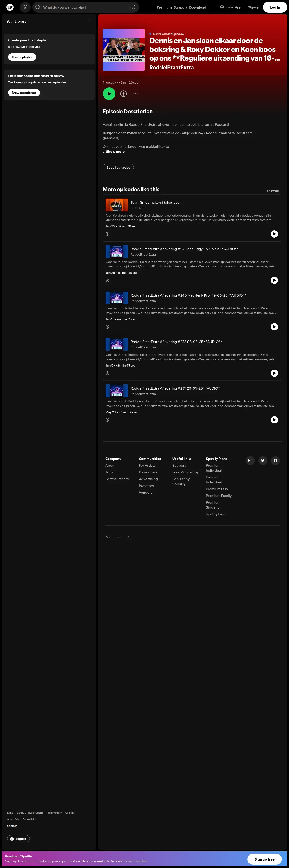Viewport: 289px width, 868px height.
Task: Focus the 'What do you want to play?' field
Action: tap(84, 7)
